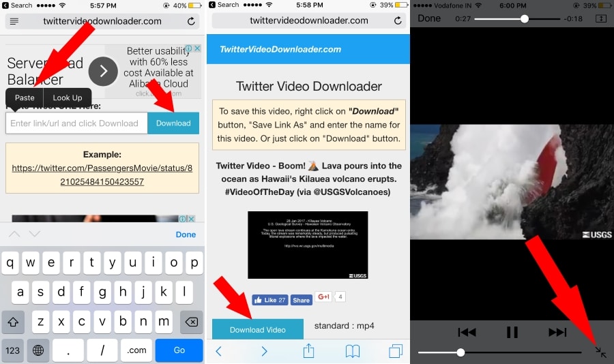Tap the TwitterVideoDownloader.com header logo

pyautogui.click(x=280, y=49)
